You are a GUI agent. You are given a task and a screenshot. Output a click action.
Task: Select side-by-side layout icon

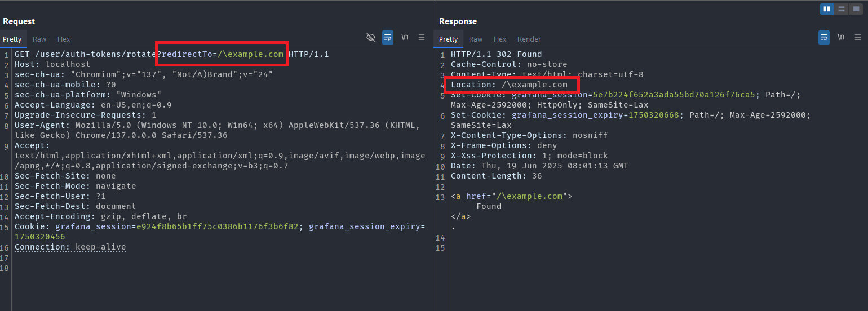827,9
